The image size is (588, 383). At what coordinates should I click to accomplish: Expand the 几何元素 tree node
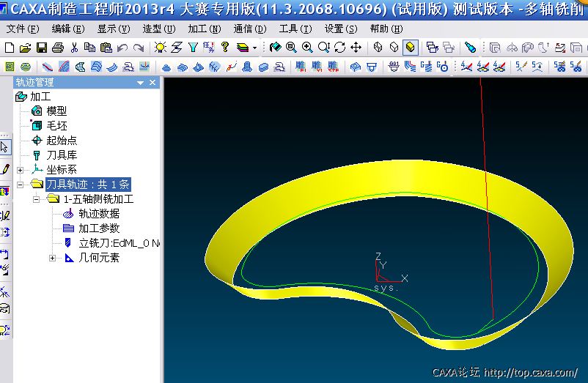(53, 258)
